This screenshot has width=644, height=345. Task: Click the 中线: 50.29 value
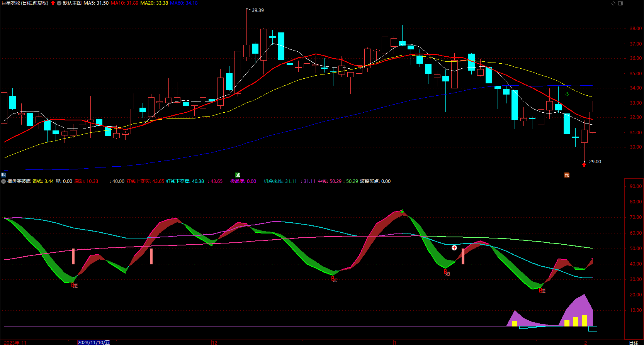(x=330, y=181)
